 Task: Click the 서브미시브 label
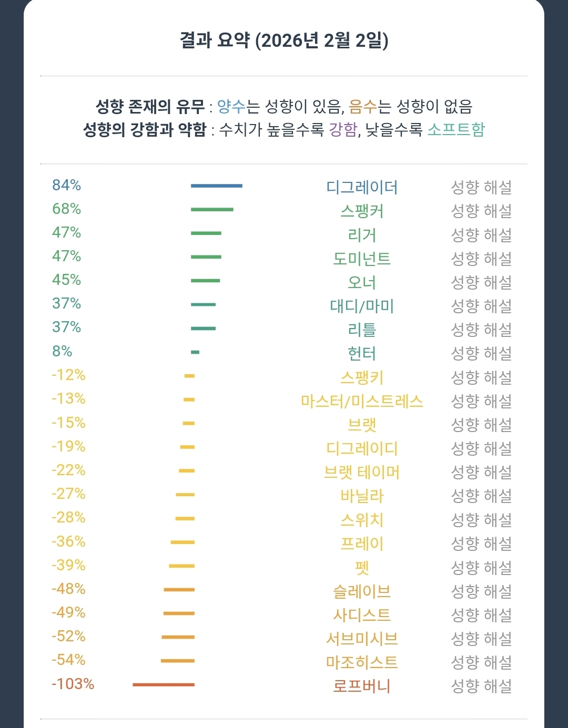[x=362, y=639]
